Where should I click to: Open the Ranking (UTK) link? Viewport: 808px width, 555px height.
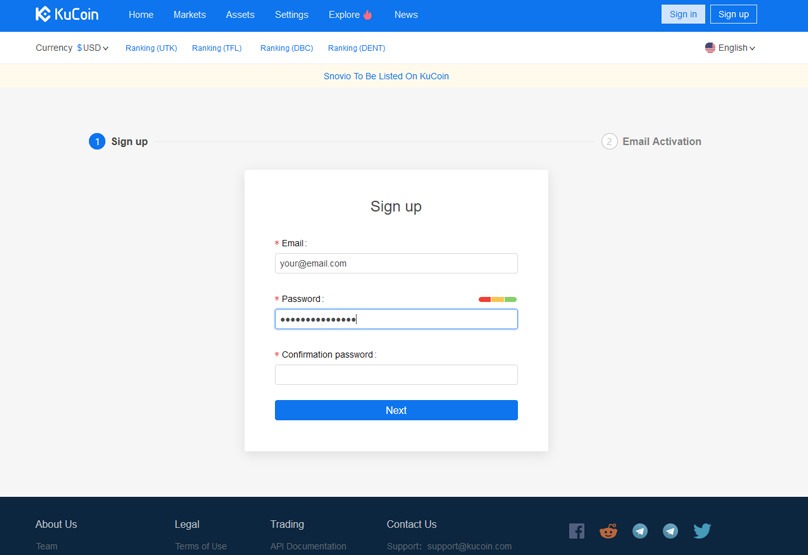point(151,48)
